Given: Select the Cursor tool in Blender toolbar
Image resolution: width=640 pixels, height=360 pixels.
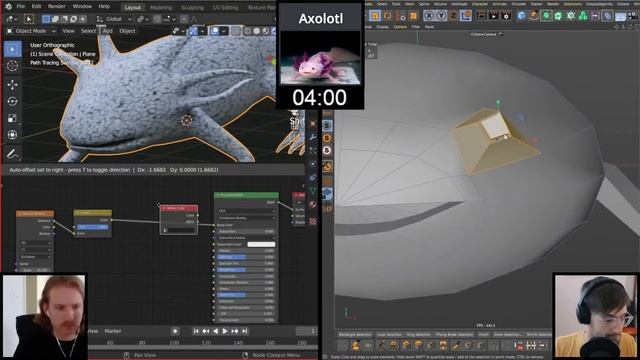Looking at the screenshot, I should point(13,66).
